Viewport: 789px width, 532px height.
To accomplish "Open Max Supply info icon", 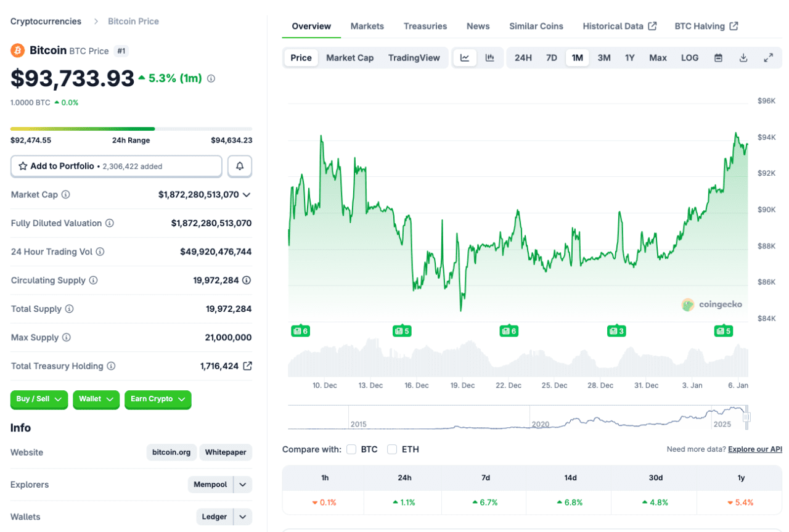I will (67, 338).
